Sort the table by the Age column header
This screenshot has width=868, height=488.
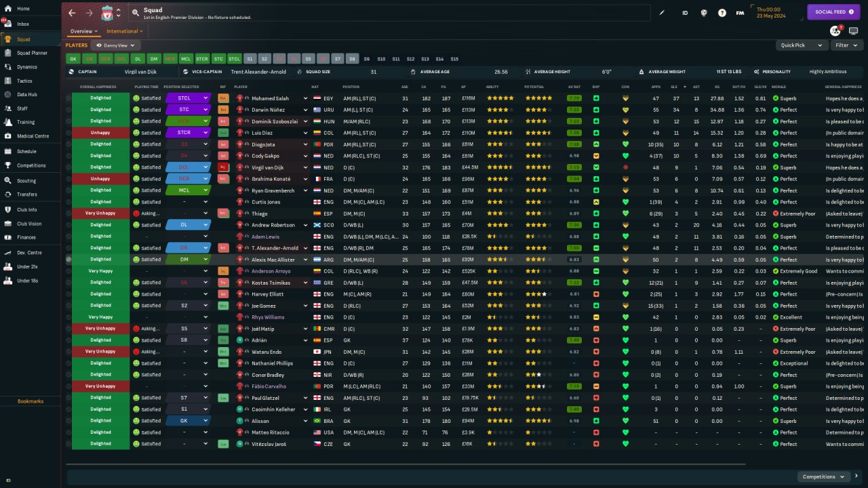point(405,87)
